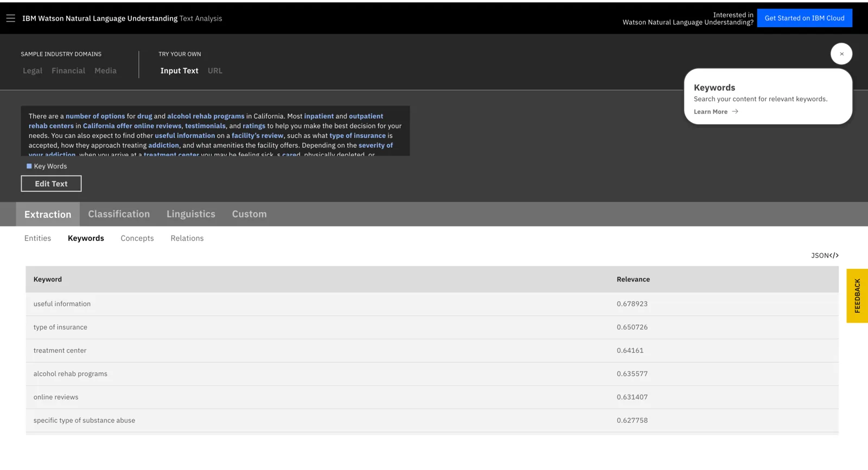This screenshot has width=868, height=470.
Task: Select the 'online reviews' keyword row
Action: pyautogui.click(x=432, y=397)
